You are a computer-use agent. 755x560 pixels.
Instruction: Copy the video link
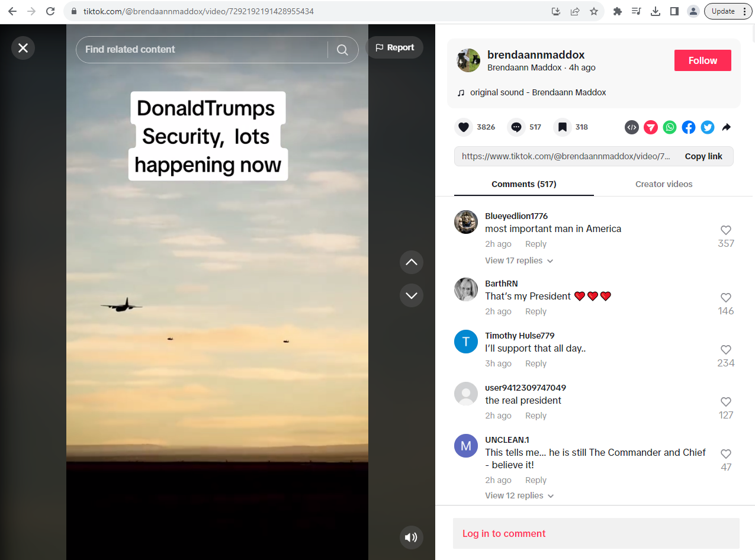(703, 156)
